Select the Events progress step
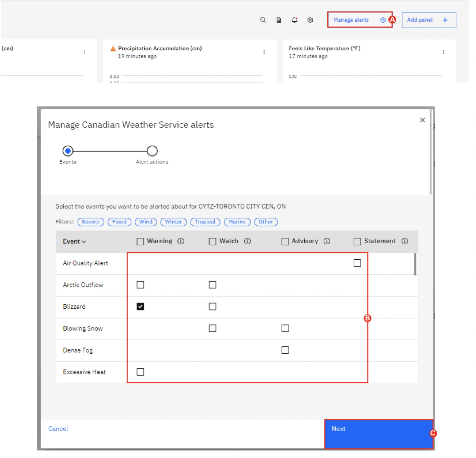The height and width of the screenshot is (458, 476). [68, 151]
